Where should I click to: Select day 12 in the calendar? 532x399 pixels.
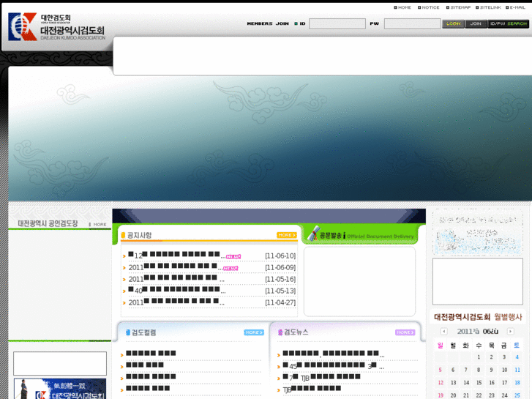(441, 383)
